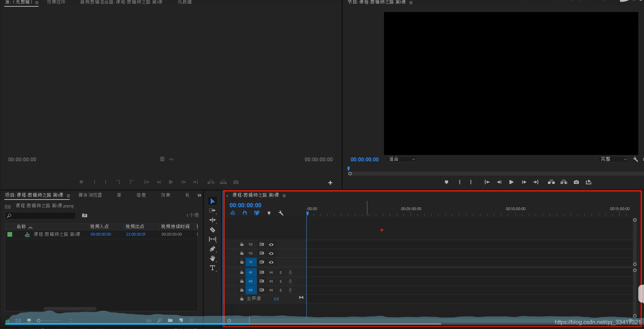Viewport: 644px width, 329px height.
Task: Toggle A2 track targeting
Action: [x=251, y=281]
